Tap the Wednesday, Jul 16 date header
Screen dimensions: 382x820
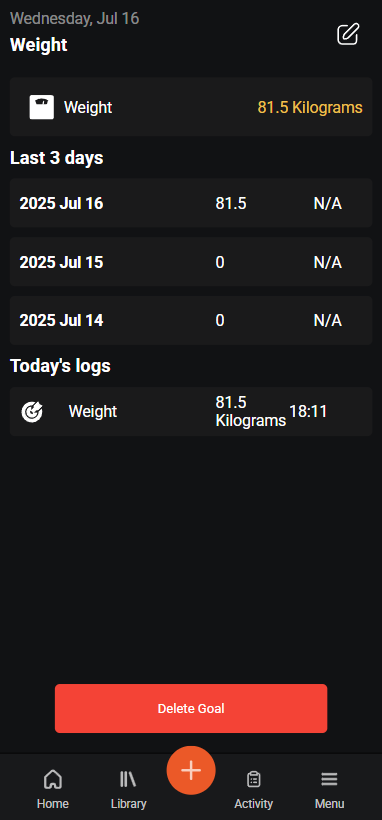(x=74, y=19)
